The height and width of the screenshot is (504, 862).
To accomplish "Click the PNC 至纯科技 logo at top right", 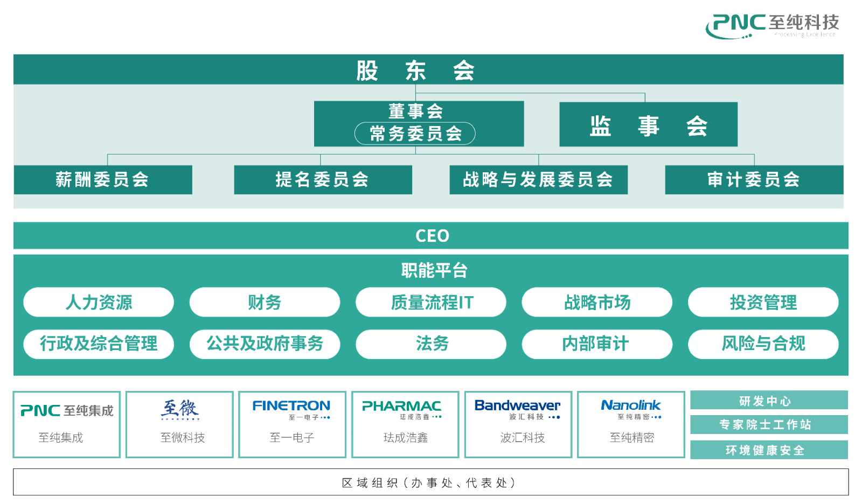I will [773, 25].
